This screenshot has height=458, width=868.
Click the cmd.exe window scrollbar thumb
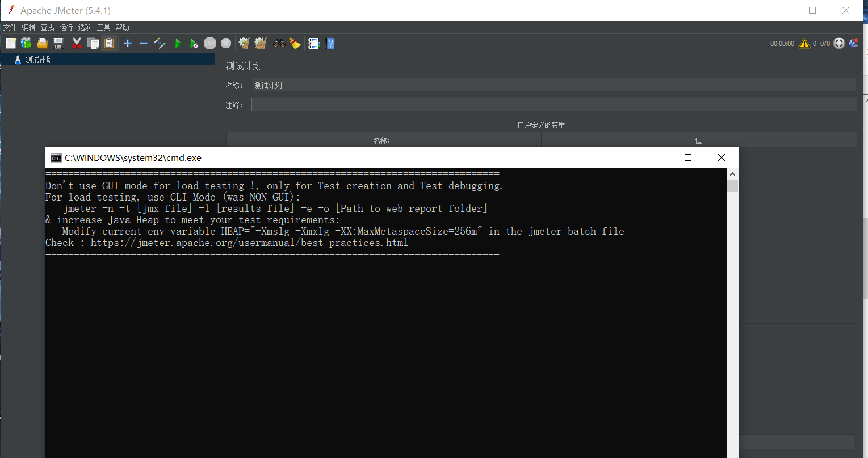point(732,186)
